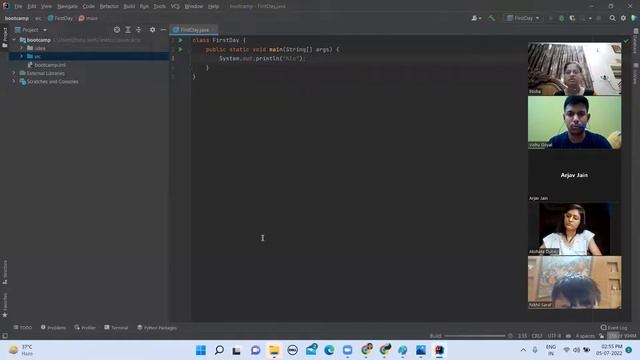
Task: Open the Terminal tool window
Action: 116,327
